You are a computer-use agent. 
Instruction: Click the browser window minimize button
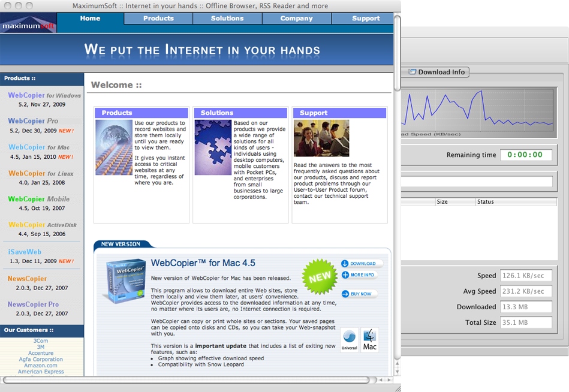point(19,5)
